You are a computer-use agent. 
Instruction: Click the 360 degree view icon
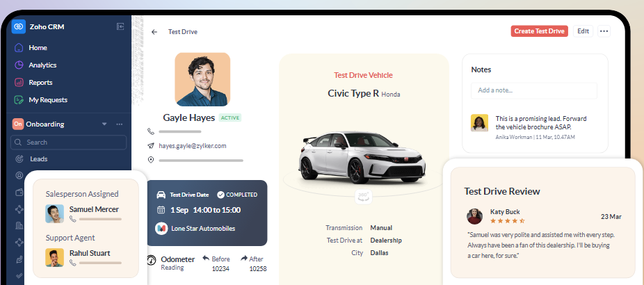[x=364, y=197]
